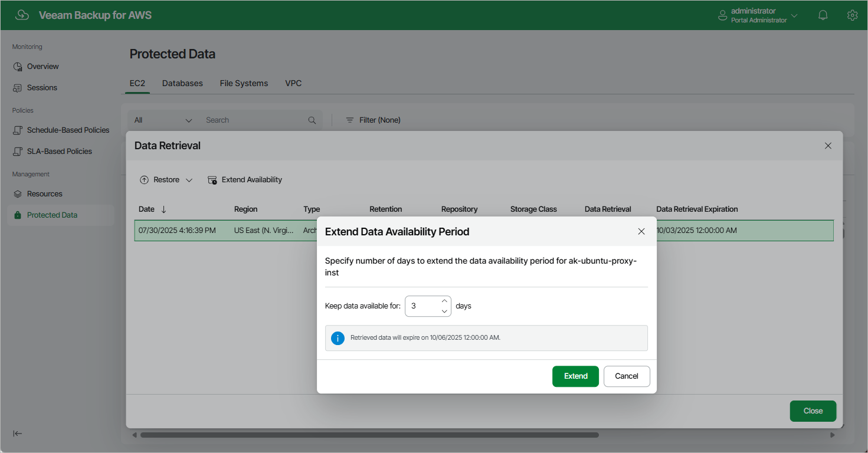The height and width of the screenshot is (453, 868).
Task: Go to Overview in the sidebar
Action: (43, 67)
